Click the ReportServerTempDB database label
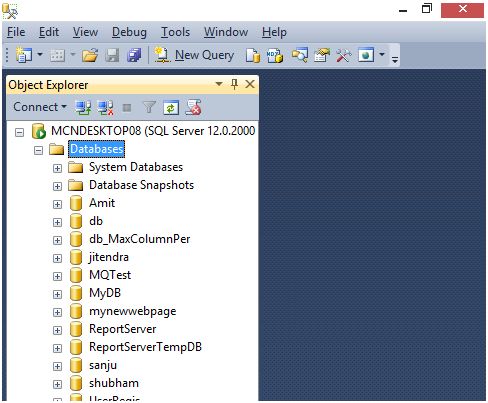The width and height of the screenshot is (488, 403). [145, 347]
